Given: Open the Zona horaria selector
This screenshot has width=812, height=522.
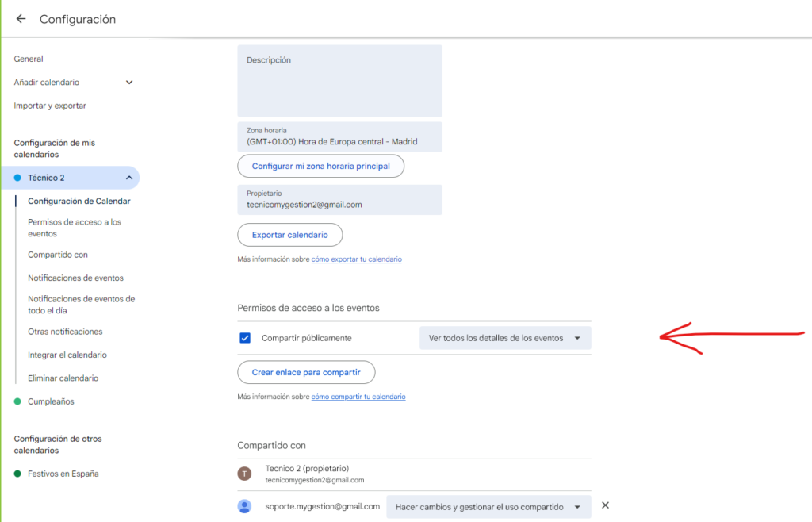Looking at the screenshot, I should click(x=339, y=136).
